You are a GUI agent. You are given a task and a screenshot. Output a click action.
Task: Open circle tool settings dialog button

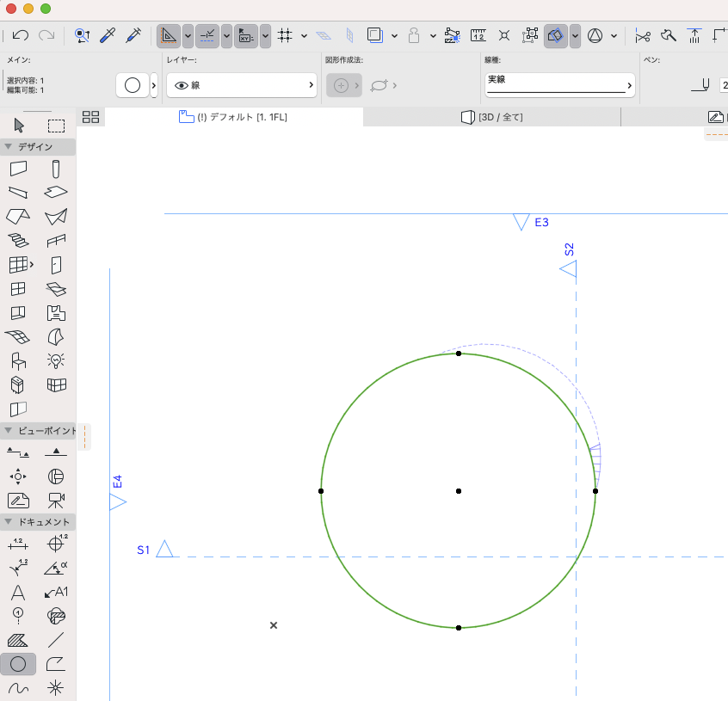pyautogui.click(x=133, y=85)
